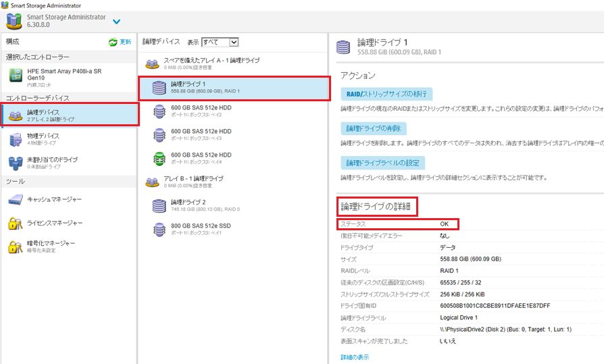The image size is (604, 364).
Task: Click the PhysicalDrive2 disk name value
Action: [506, 330]
